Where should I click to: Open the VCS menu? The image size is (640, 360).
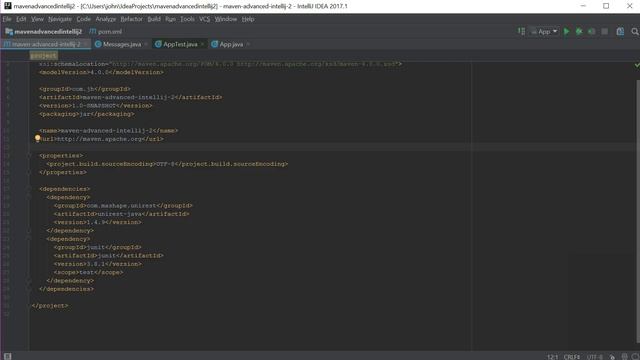[204, 19]
